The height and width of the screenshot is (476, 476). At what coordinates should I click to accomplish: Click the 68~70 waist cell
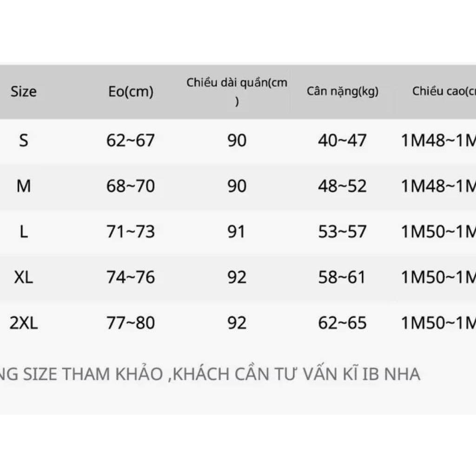(x=131, y=186)
